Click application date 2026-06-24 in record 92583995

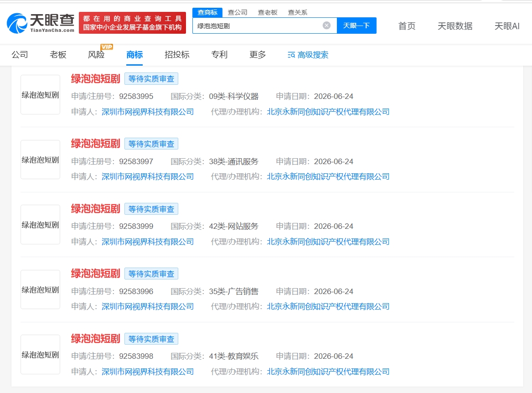[334, 96]
